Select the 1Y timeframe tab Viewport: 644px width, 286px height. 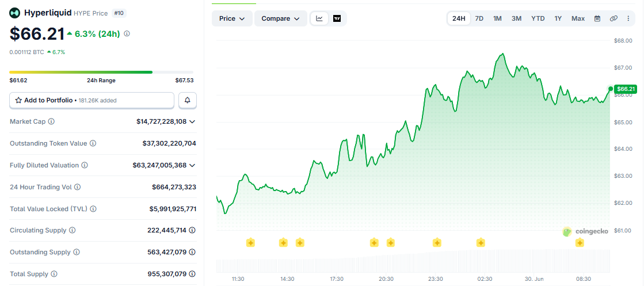[x=558, y=18]
